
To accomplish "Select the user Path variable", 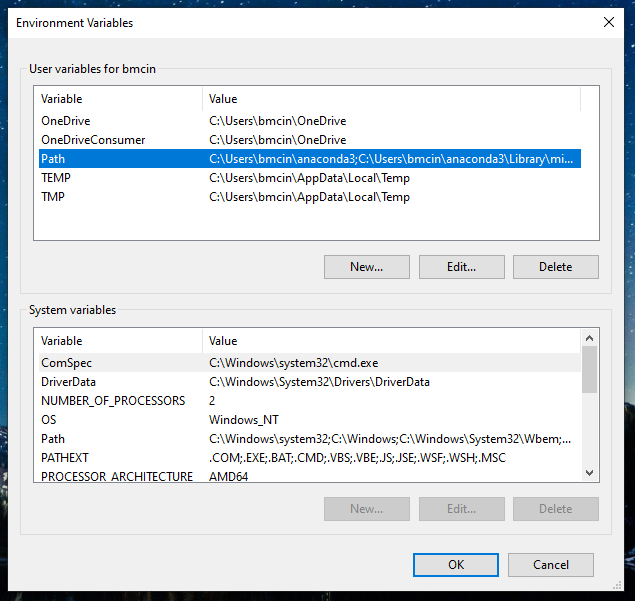I will pyautogui.click(x=53, y=159).
